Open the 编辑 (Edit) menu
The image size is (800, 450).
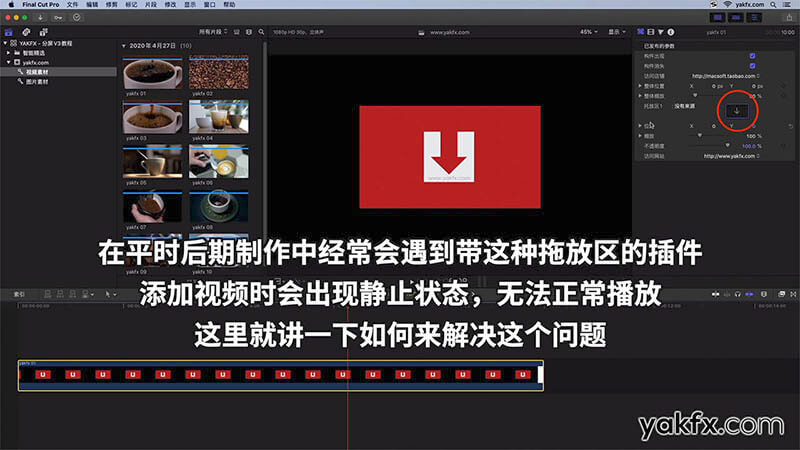[x=92, y=4]
